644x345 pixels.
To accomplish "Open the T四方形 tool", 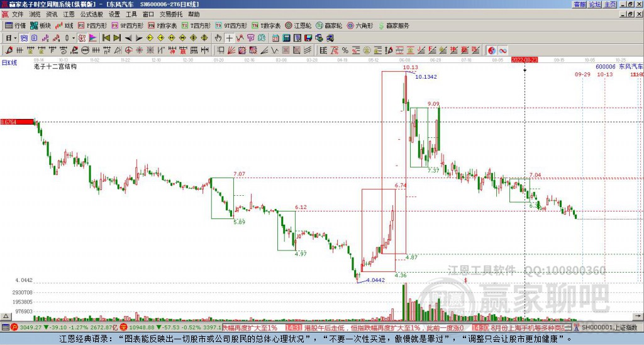I will click(x=196, y=25).
